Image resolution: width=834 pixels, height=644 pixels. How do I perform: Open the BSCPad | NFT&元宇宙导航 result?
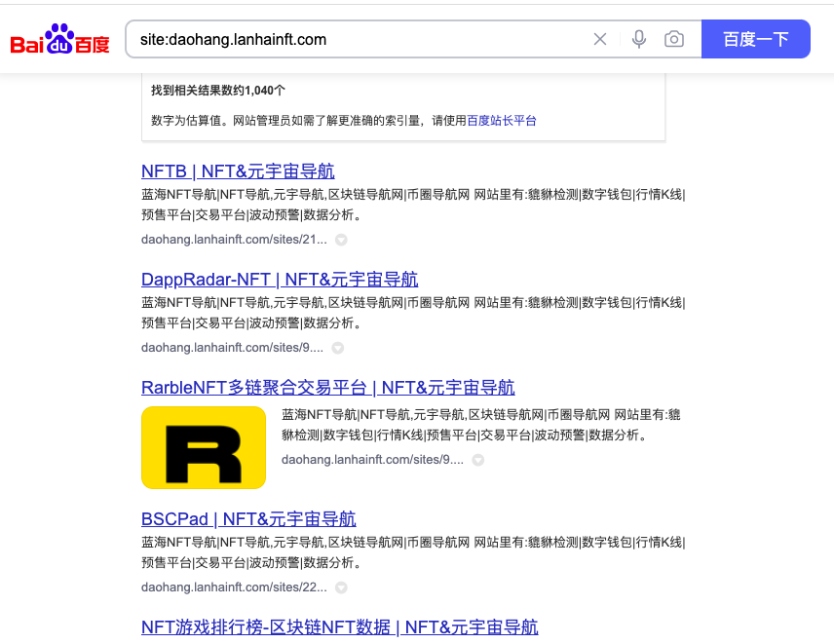pos(248,518)
